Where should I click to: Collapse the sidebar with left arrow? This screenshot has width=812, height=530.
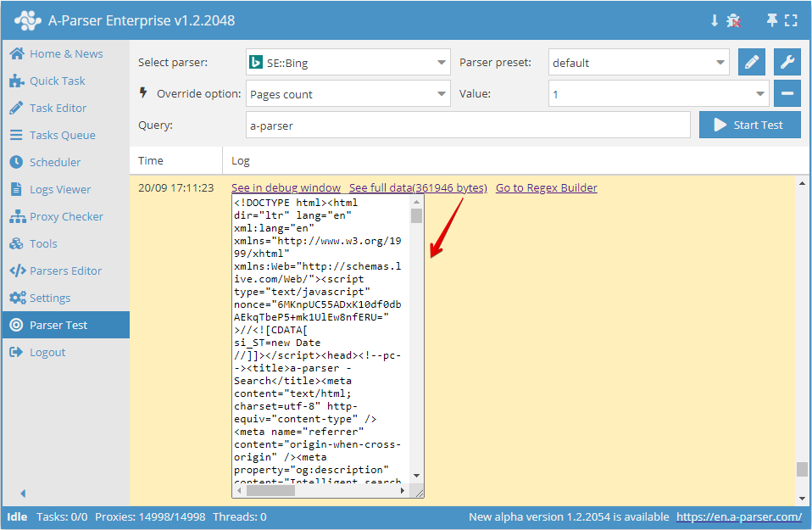(23, 494)
